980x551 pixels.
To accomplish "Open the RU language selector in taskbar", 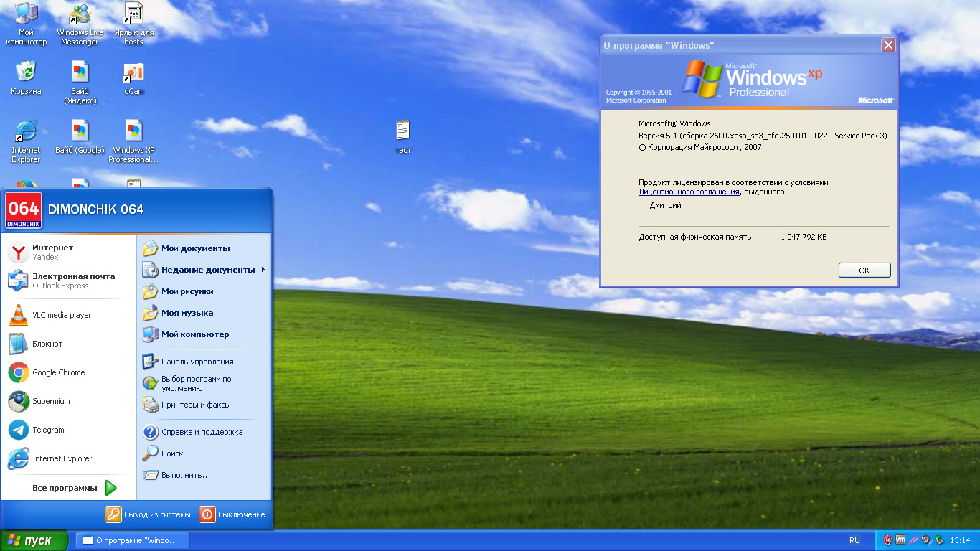I will point(854,540).
